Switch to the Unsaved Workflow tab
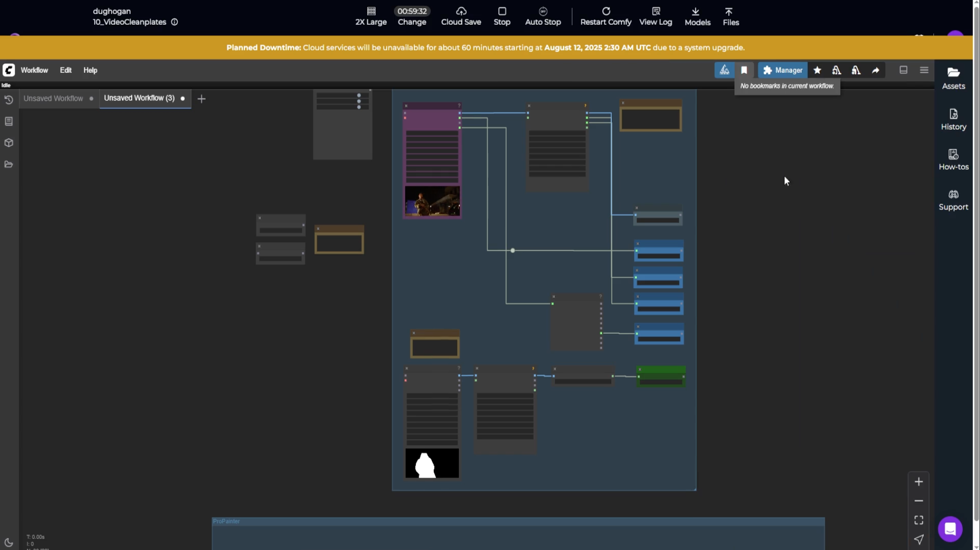980x550 pixels. coord(53,98)
